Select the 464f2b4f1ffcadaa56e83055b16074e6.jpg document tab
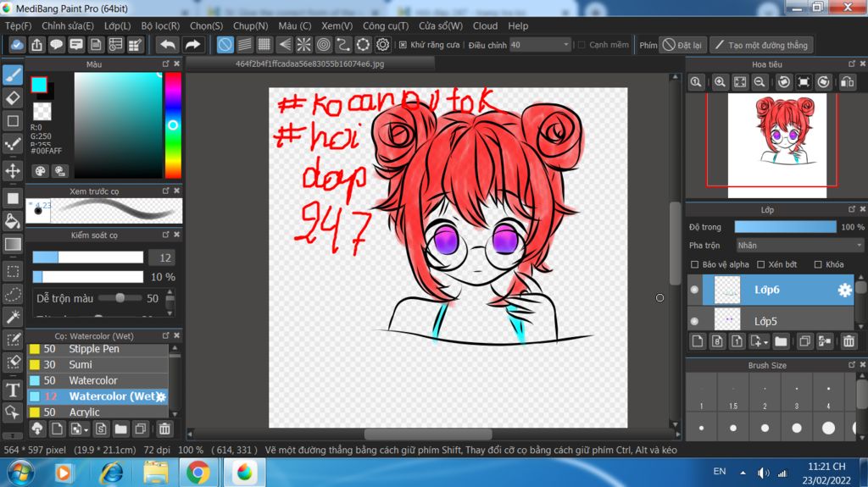Screen dimensions: 868x487 [x=309, y=64]
